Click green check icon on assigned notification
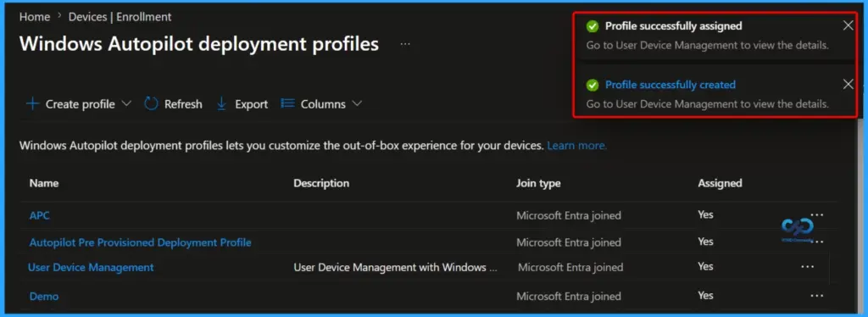Image resolution: width=868 pixels, height=317 pixels. point(593,26)
